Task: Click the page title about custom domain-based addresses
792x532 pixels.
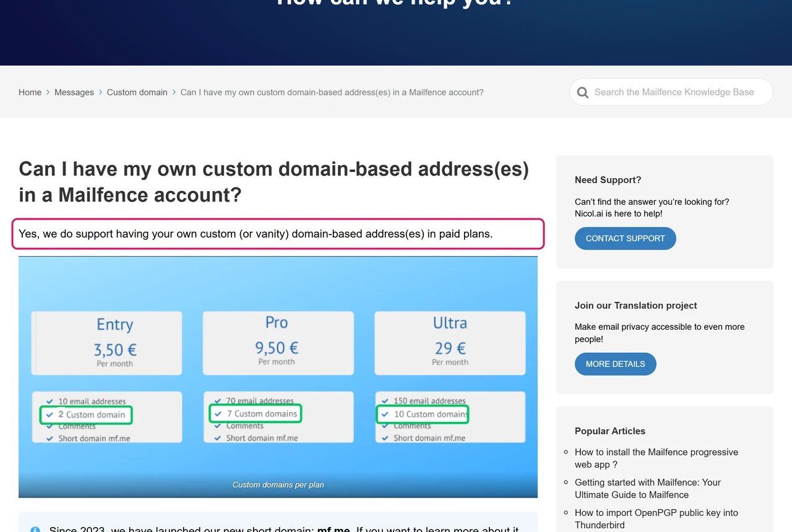Action: 273,182
